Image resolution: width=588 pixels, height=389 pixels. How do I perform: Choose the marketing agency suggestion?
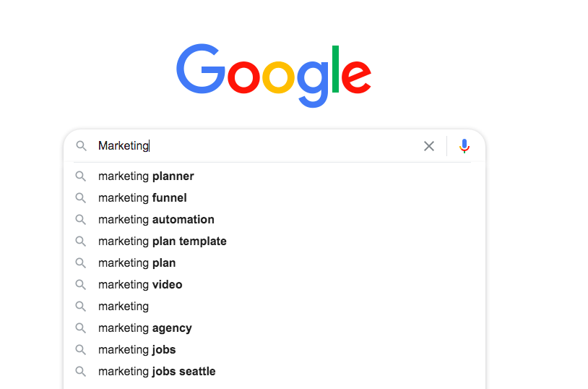click(274, 328)
